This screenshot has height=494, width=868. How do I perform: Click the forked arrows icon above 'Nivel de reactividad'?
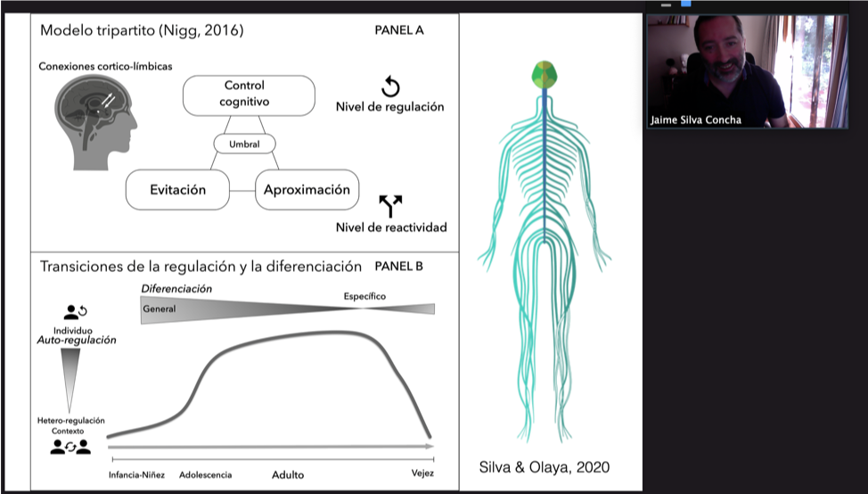coord(390,206)
